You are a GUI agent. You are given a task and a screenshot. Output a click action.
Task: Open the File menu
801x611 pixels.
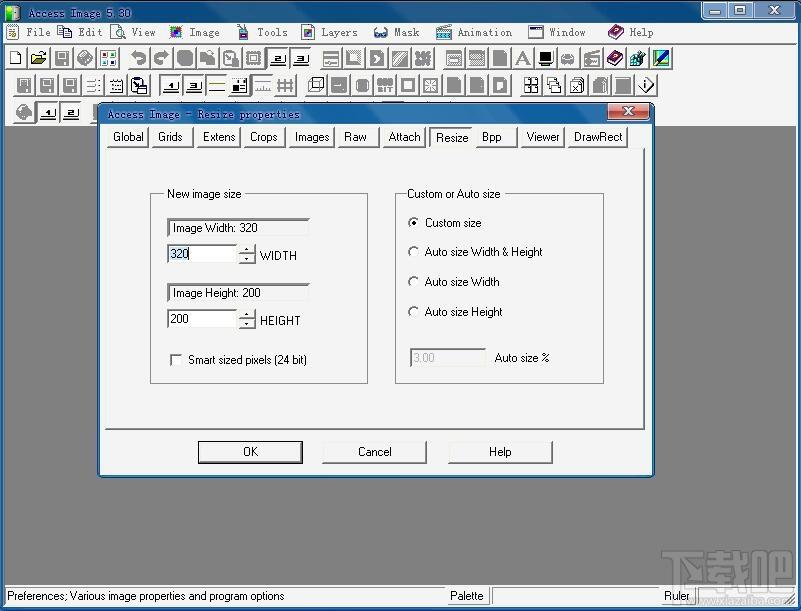pyautogui.click(x=38, y=32)
